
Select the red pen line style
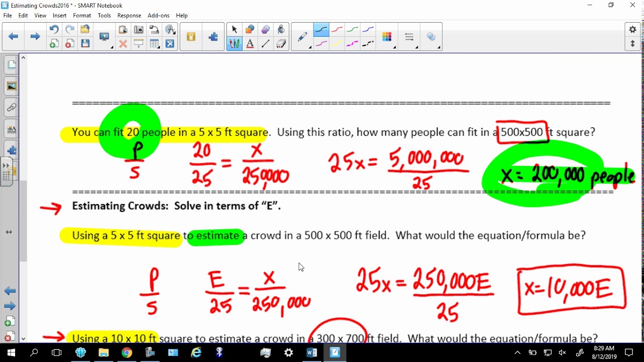coord(337,30)
